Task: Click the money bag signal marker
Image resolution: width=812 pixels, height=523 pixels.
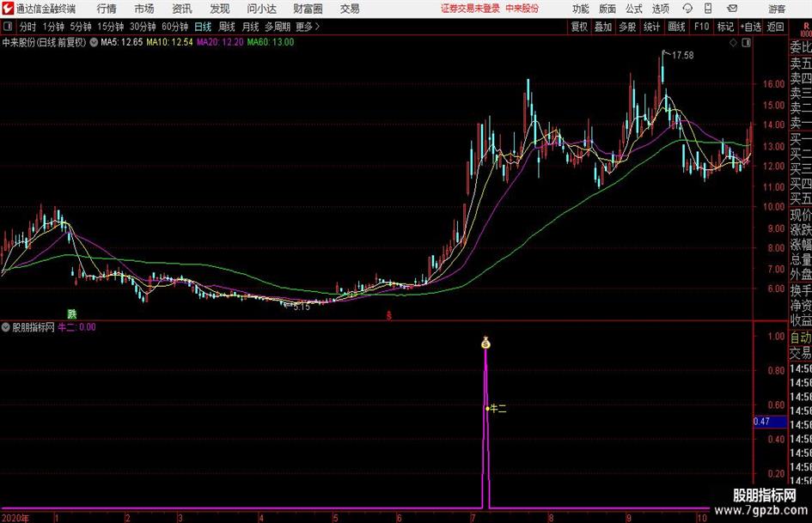Action: [485, 343]
